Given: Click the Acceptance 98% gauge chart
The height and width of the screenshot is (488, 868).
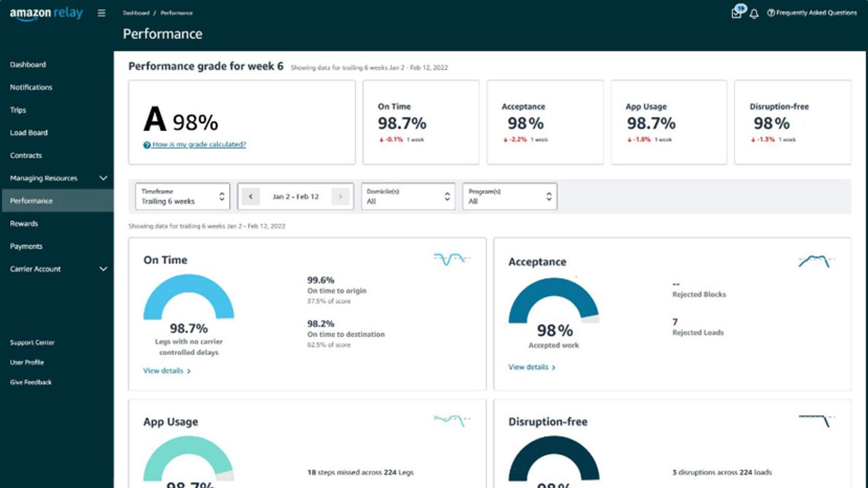Looking at the screenshot, I should point(553,305).
